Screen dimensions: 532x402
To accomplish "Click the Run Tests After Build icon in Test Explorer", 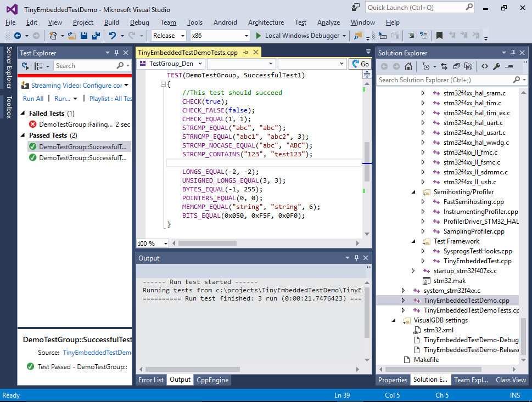I will [x=25, y=66].
